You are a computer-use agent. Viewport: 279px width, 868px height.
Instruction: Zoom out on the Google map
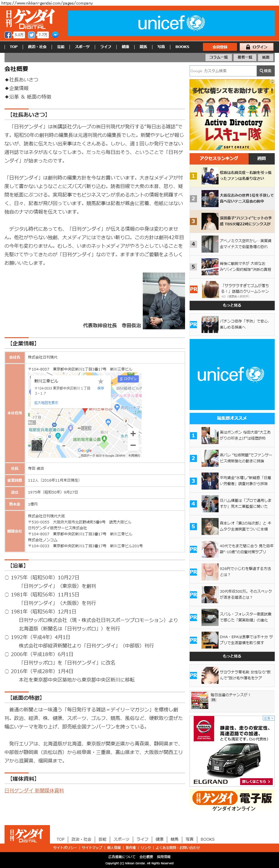click(133, 445)
